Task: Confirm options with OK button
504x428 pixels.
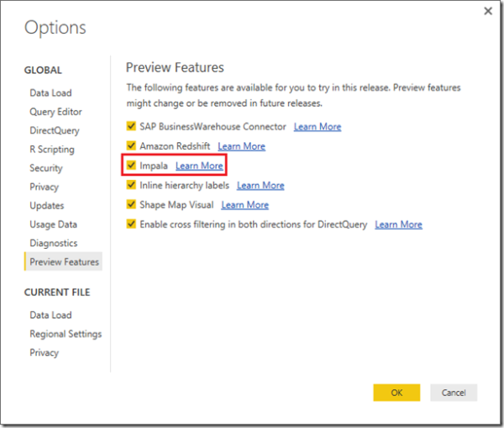Action: pos(396,393)
